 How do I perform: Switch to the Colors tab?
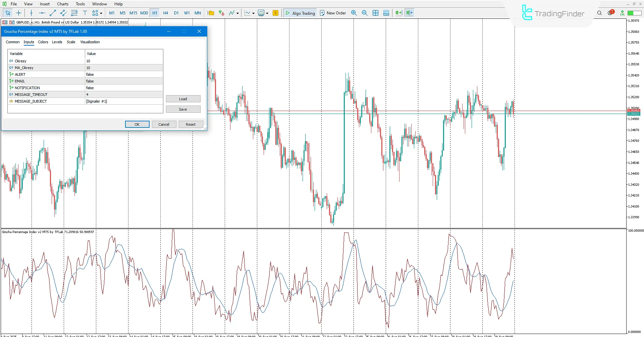tap(43, 42)
